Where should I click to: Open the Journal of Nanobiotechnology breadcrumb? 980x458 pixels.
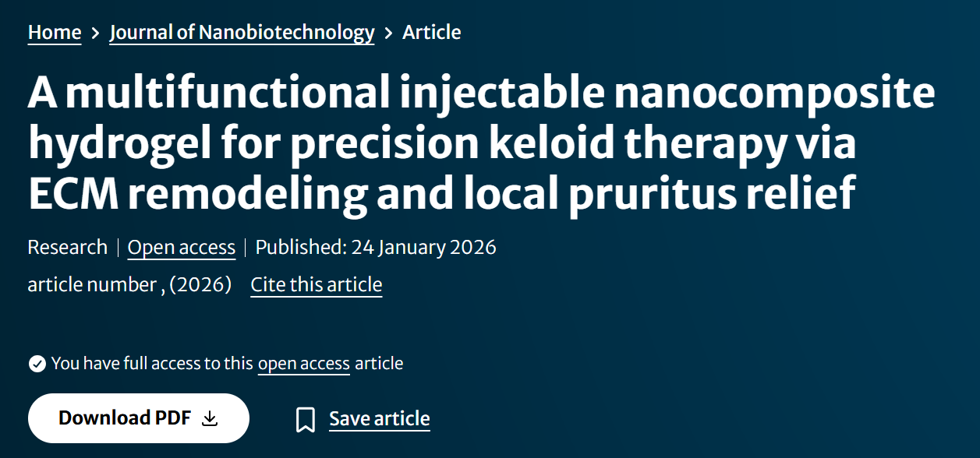coord(242,33)
